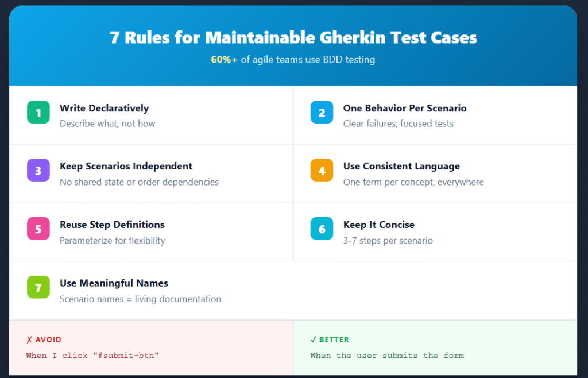This screenshot has height=378, width=588.
Task: Click the lime green number 7 badge
Action: point(38,287)
